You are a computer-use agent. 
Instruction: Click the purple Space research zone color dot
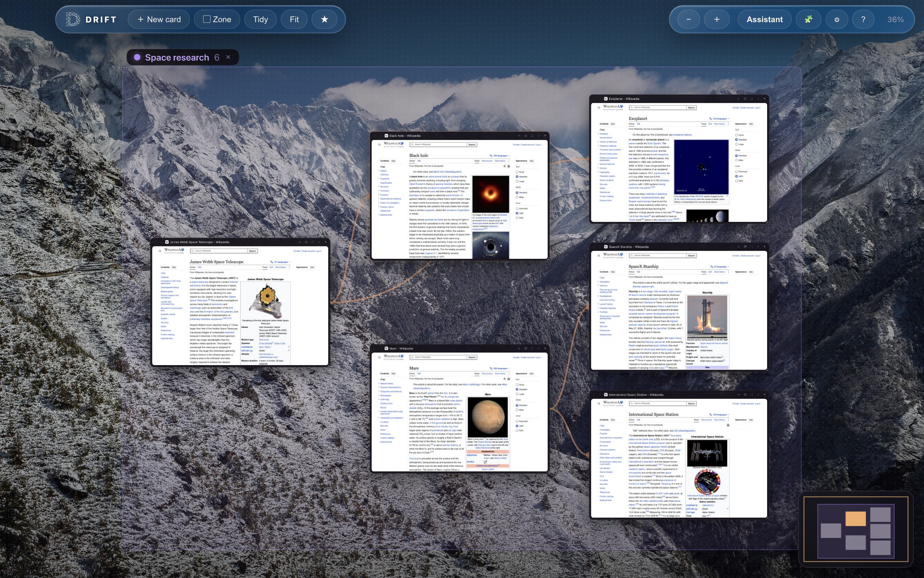tap(137, 57)
